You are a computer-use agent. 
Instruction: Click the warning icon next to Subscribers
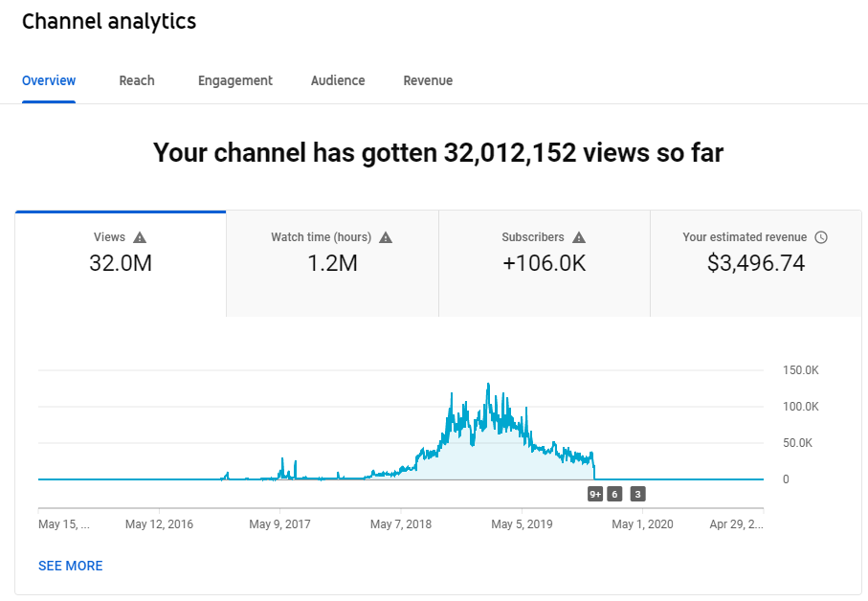[578, 237]
